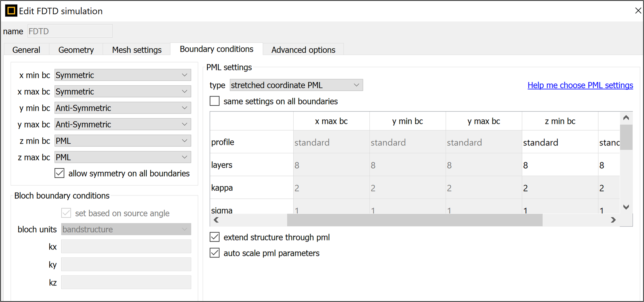The height and width of the screenshot is (302, 644).
Task: Click the FDTD application icon in title bar
Action: pyautogui.click(x=11, y=11)
